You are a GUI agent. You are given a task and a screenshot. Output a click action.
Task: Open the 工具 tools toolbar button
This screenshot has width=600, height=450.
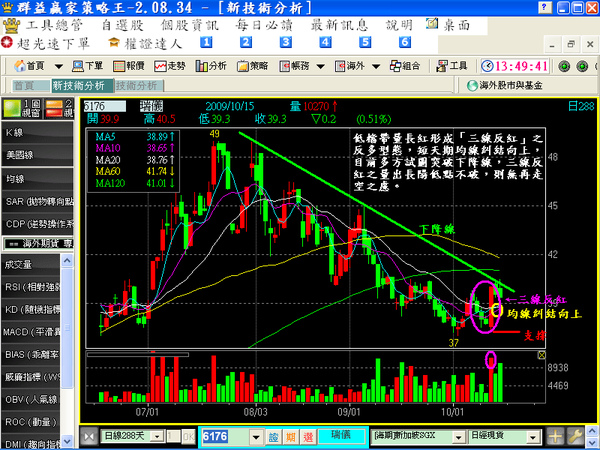(x=452, y=66)
